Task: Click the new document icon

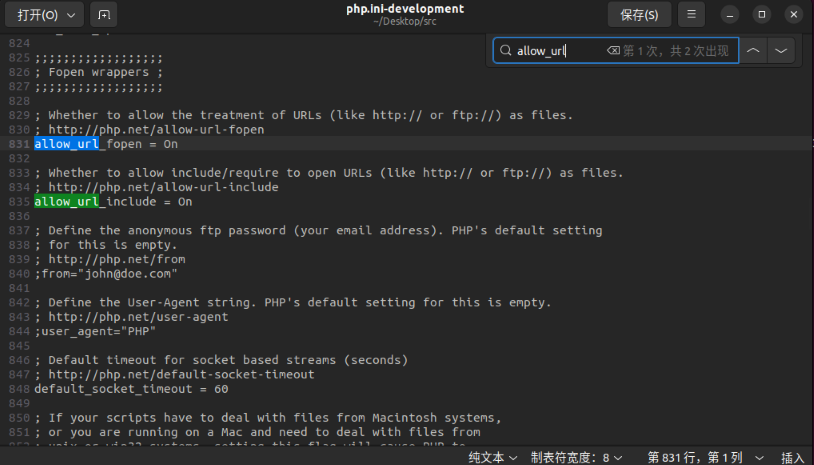Action: point(102,15)
